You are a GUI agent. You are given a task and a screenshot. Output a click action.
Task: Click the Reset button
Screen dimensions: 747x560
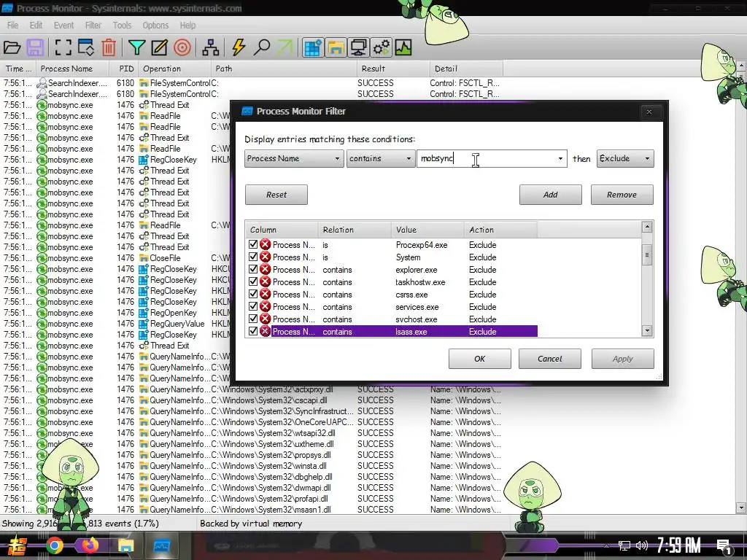coord(276,195)
